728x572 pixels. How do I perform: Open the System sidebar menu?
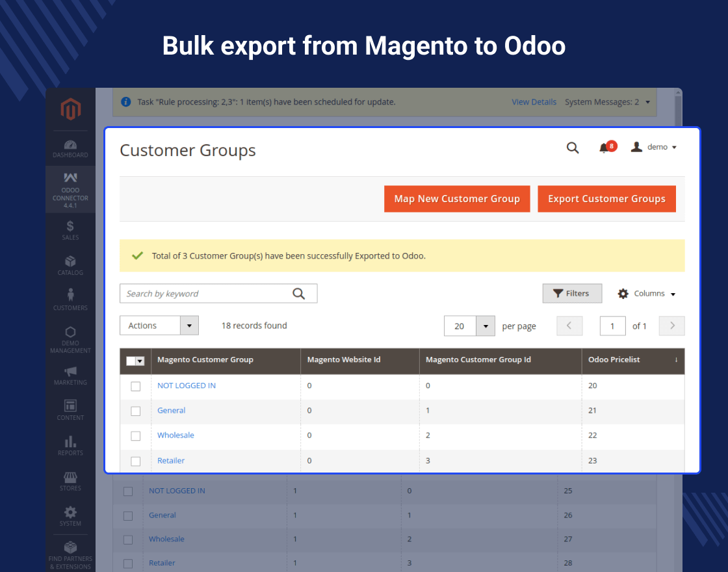pos(70,516)
